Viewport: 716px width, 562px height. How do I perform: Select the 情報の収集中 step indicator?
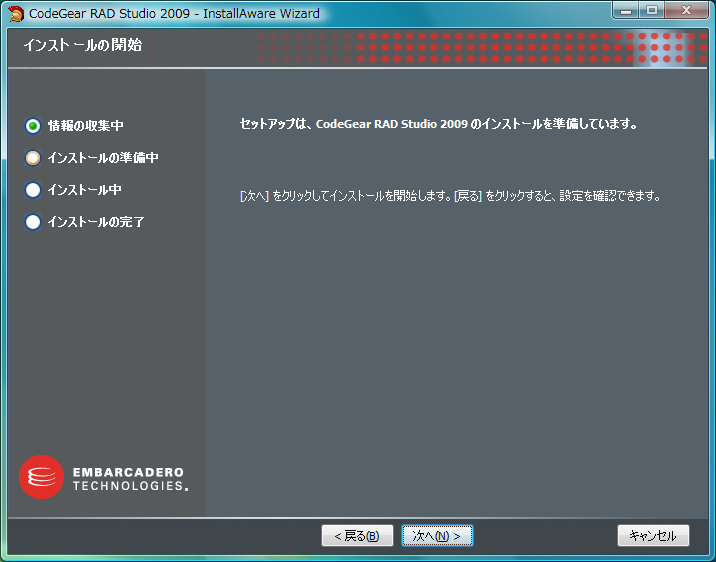[33, 126]
